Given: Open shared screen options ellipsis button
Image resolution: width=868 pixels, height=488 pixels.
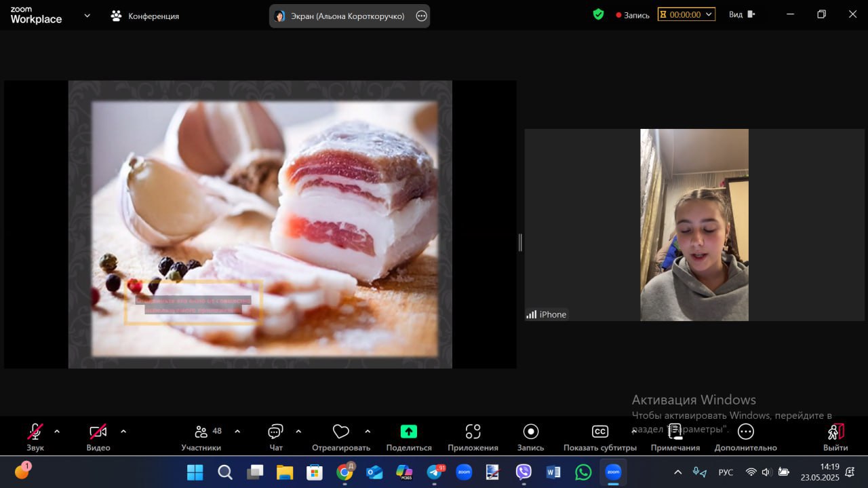Looking at the screenshot, I should [x=421, y=16].
